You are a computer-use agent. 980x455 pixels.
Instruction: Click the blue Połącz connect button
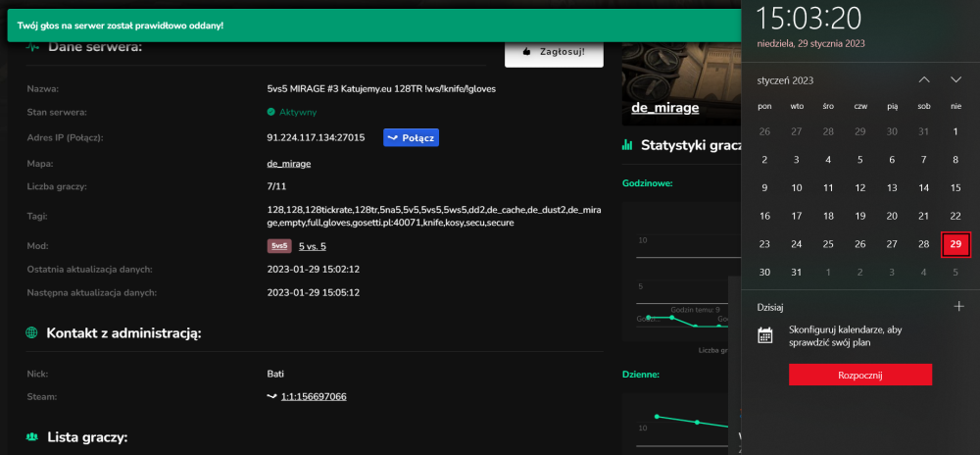(x=411, y=137)
